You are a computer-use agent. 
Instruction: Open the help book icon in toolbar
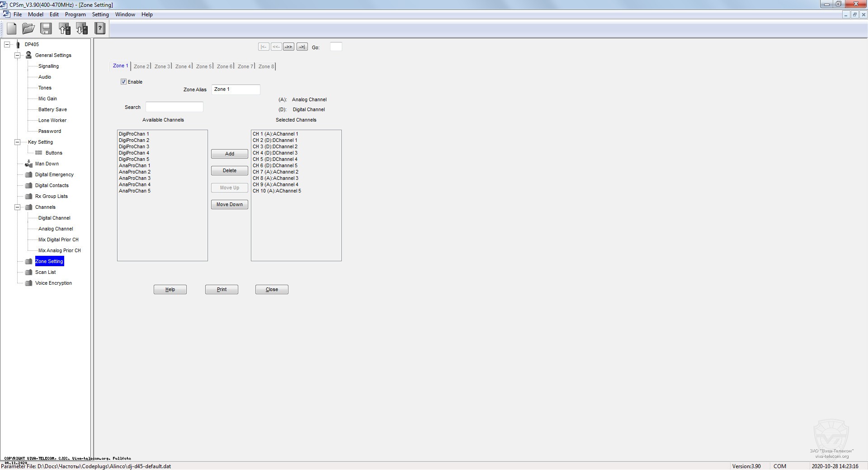pyautogui.click(x=99, y=29)
